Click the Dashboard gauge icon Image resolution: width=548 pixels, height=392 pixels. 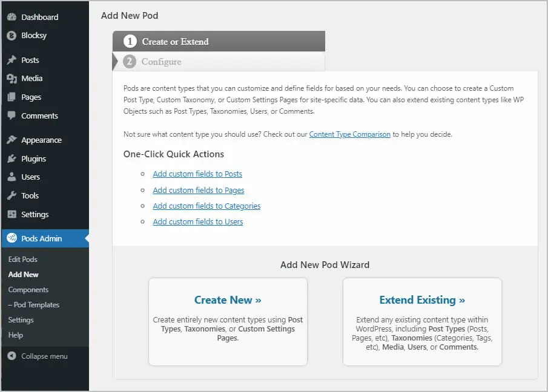pyautogui.click(x=12, y=17)
